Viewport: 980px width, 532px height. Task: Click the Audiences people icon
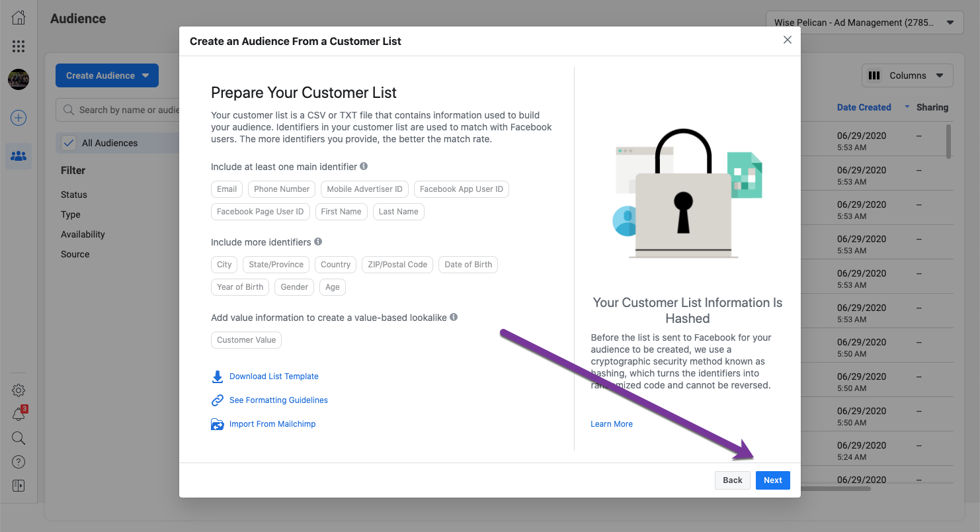pos(19,156)
